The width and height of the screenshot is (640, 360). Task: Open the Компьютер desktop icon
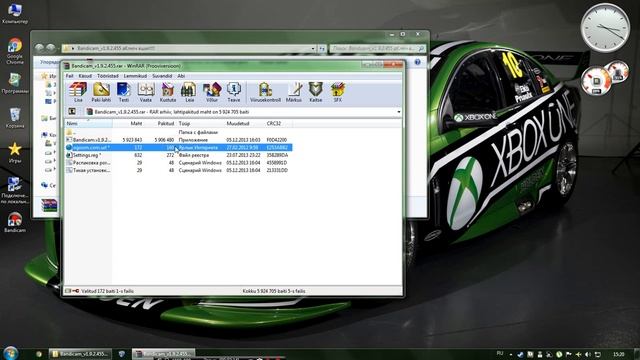tap(15, 13)
